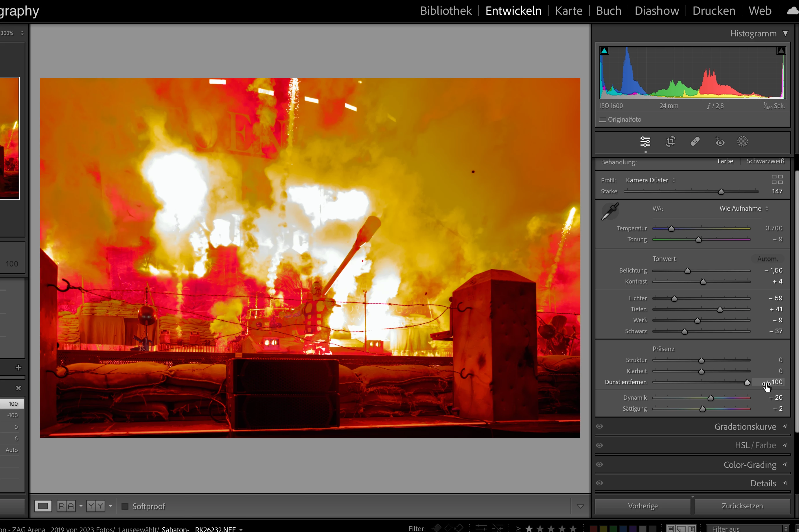Click the Vorherige button
The image size is (799, 532).
[643, 506]
